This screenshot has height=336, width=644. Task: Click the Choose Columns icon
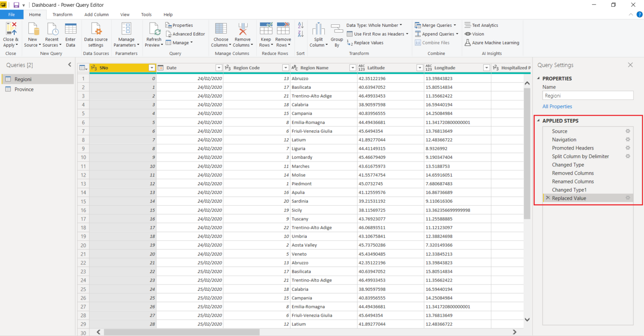pos(221,29)
